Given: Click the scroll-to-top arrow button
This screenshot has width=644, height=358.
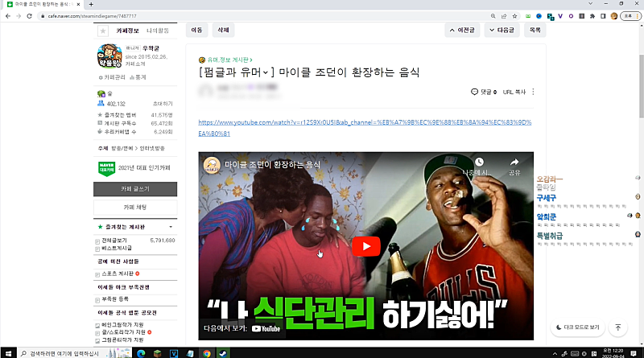Looking at the screenshot, I should (617, 327).
